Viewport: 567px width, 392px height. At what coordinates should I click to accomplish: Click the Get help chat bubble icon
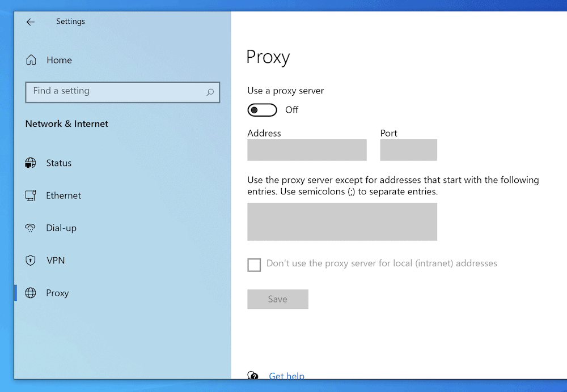pos(253,376)
